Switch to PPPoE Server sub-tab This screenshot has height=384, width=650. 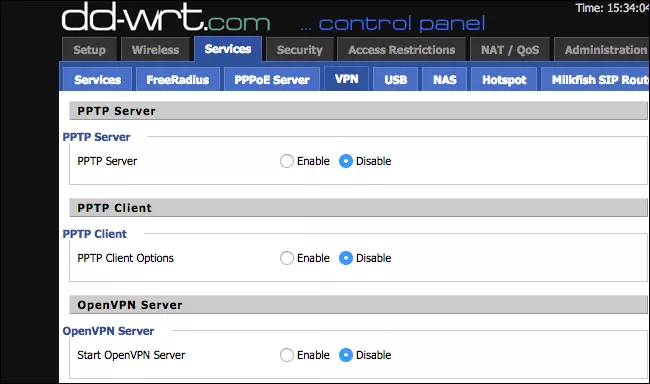click(272, 80)
